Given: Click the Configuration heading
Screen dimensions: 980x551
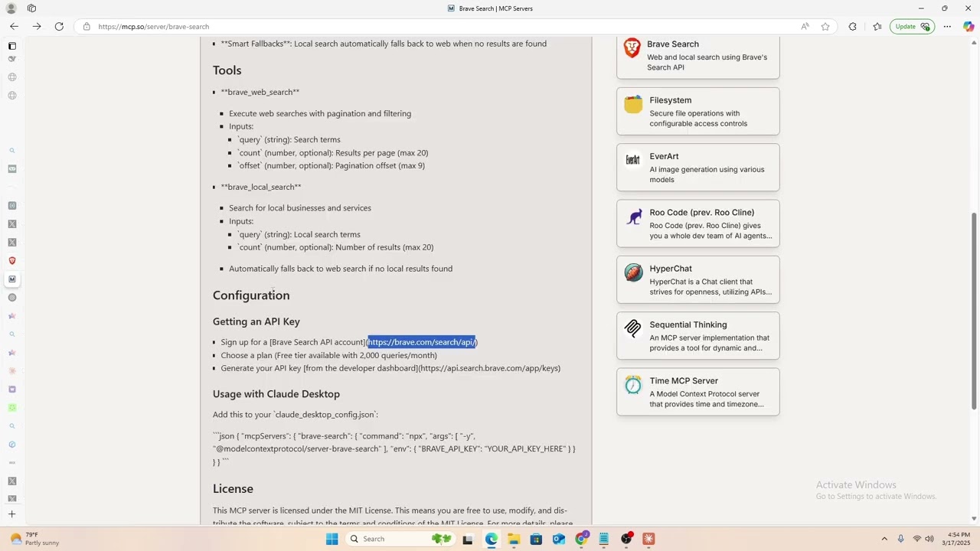Looking at the screenshot, I should [251, 295].
